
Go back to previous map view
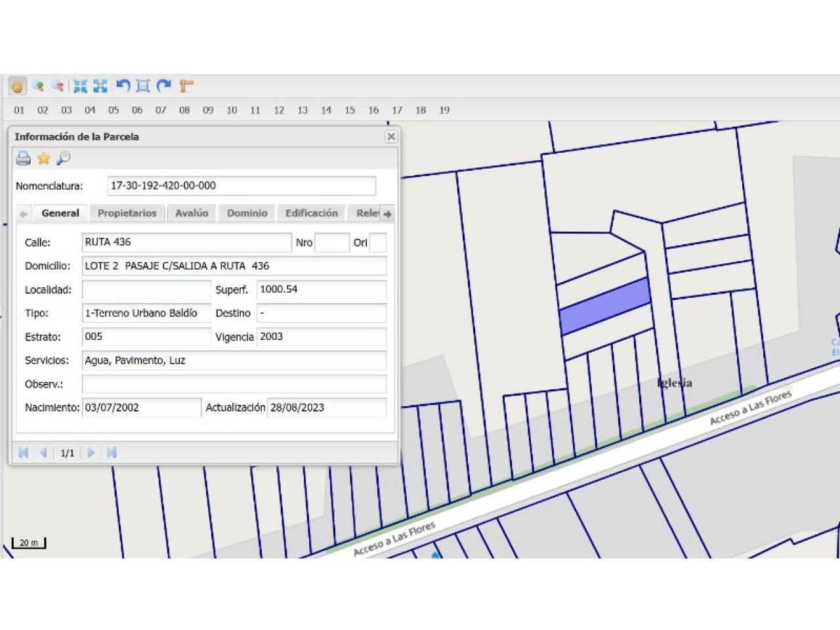point(123,86)
